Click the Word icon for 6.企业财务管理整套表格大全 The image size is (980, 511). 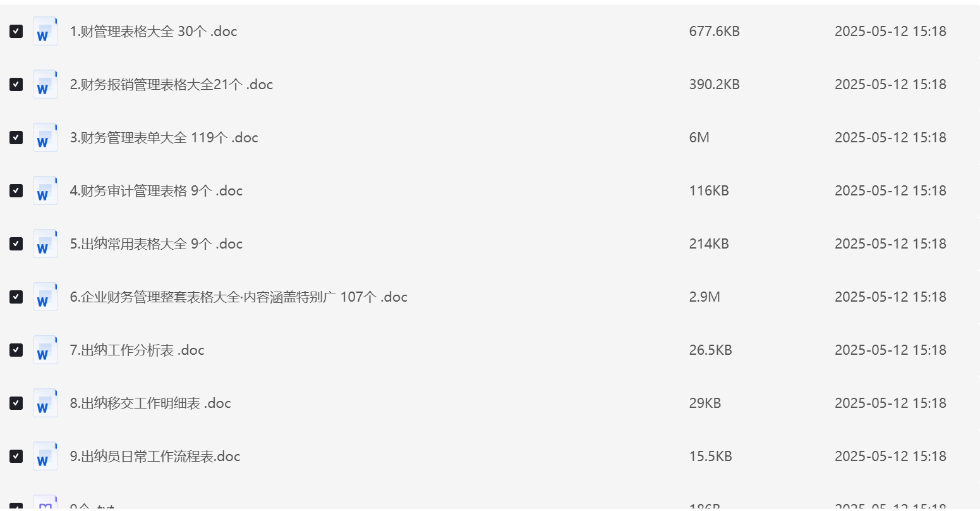tap(45, 297)
